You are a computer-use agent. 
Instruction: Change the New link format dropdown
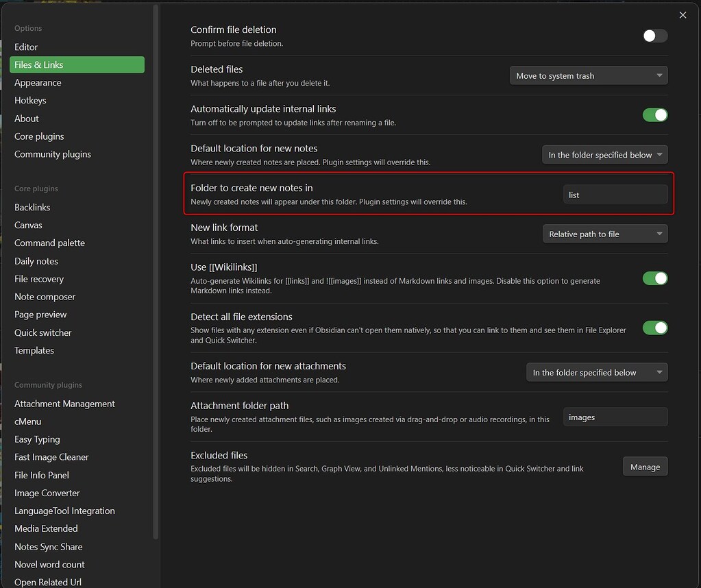coord(604,234)
